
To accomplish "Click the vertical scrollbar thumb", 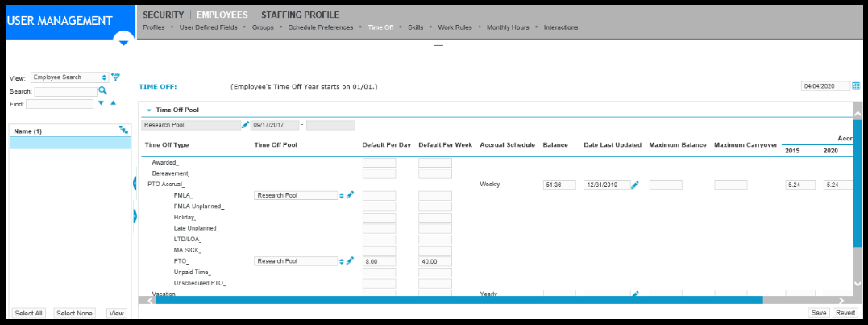I will coord(858,183).
